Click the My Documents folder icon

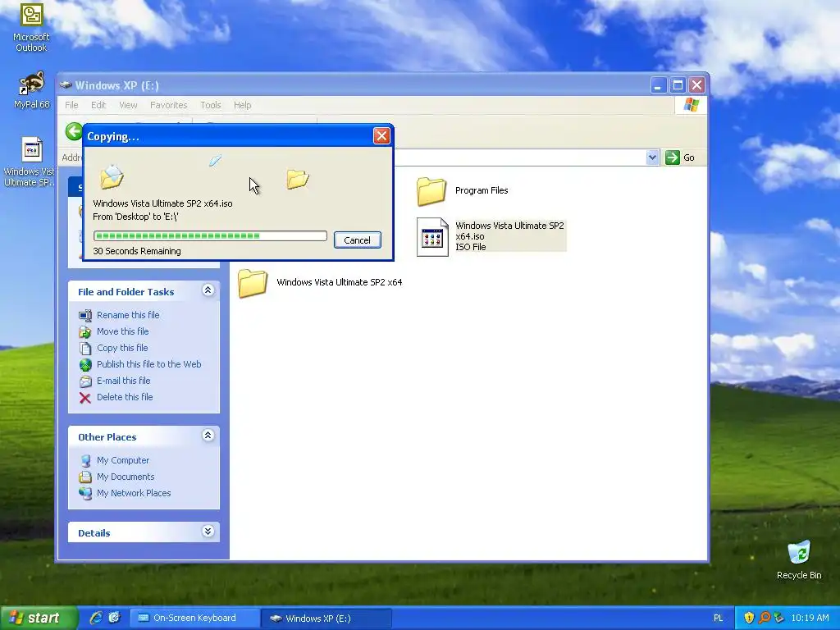click(x=85, y=477)
